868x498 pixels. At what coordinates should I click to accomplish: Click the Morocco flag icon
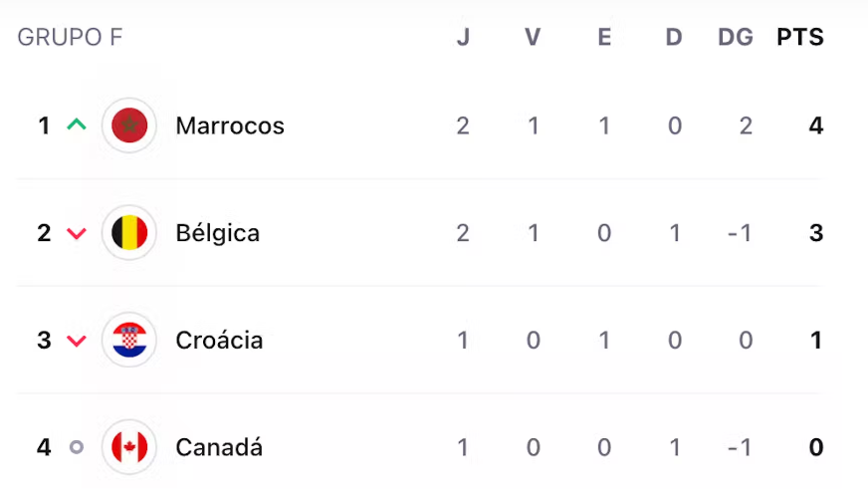click(x=129, y=125)
